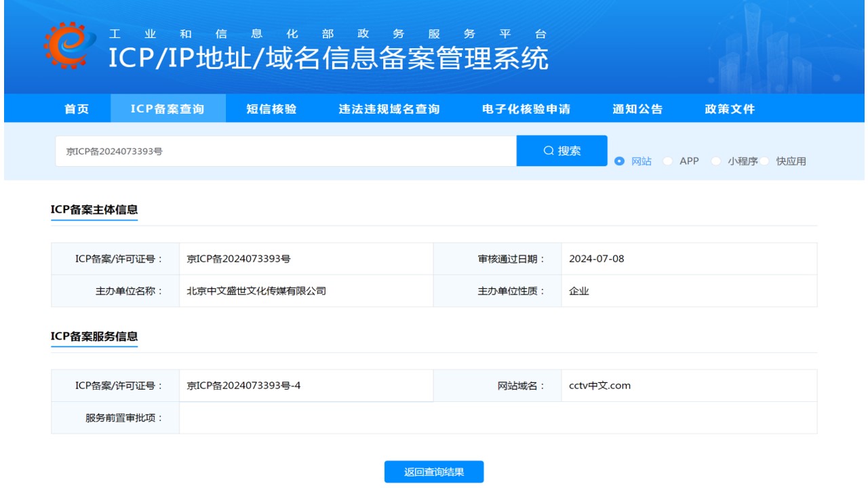Viewport: 868px width, 488px height.
Task: Click the site title ICP/IP地址/域名信息备案管理系统
Action: [x=328, y=58]
